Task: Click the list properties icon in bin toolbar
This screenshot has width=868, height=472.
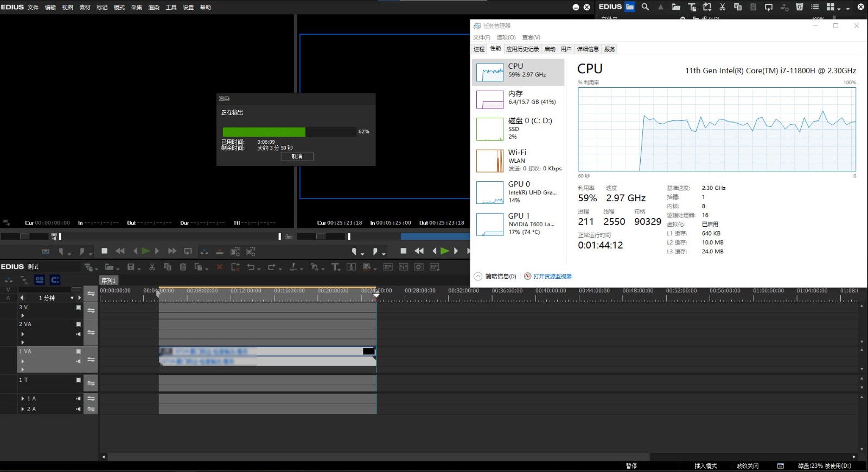Action: (x=815, y=7)
